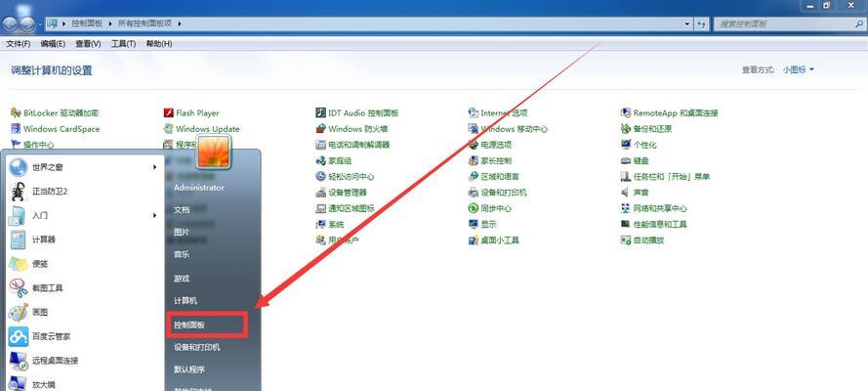
Task: Expand breadcrumb arrow after 所有控制面板项
Action: 180,23
